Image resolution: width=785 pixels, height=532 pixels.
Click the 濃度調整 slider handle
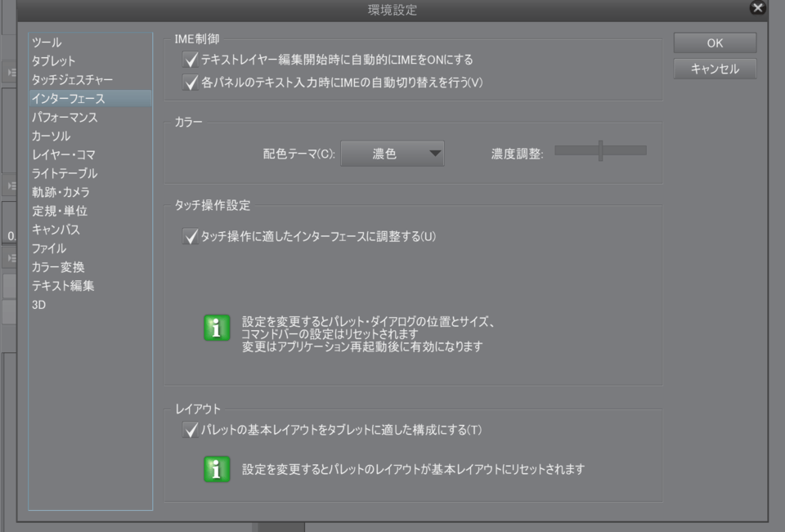click(x=600, y=150)
